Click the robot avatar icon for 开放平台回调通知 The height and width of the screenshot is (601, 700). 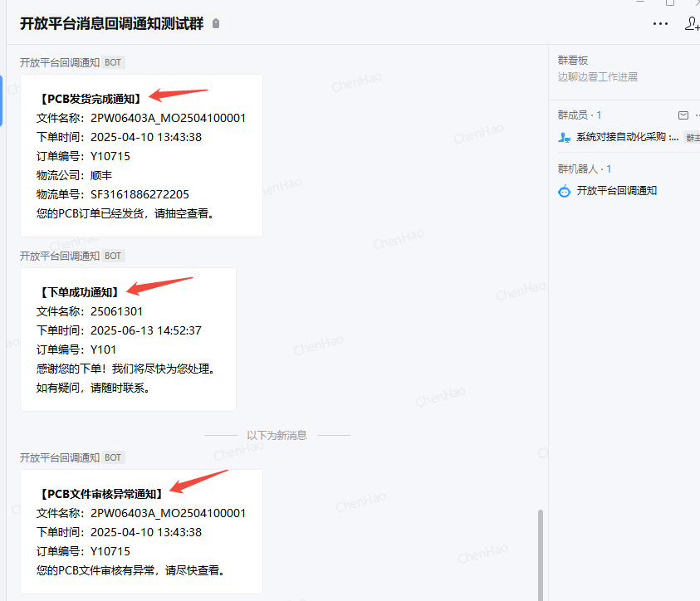pyautogui.click(x=565, y=191)
